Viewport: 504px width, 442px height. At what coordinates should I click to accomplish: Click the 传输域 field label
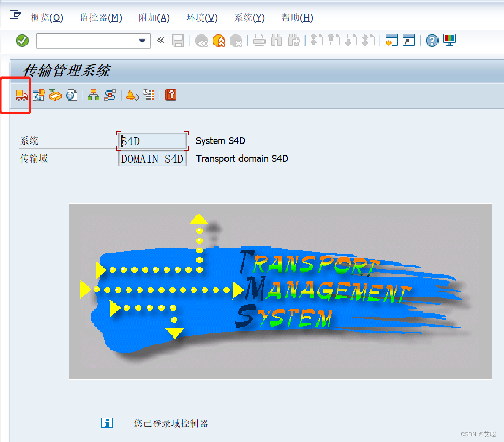click(x=34, y=159)
